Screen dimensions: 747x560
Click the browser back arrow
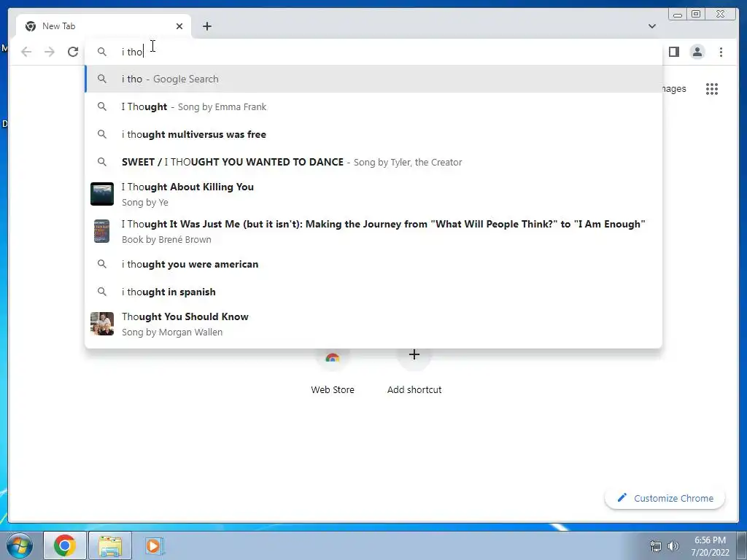pos(26,52)
